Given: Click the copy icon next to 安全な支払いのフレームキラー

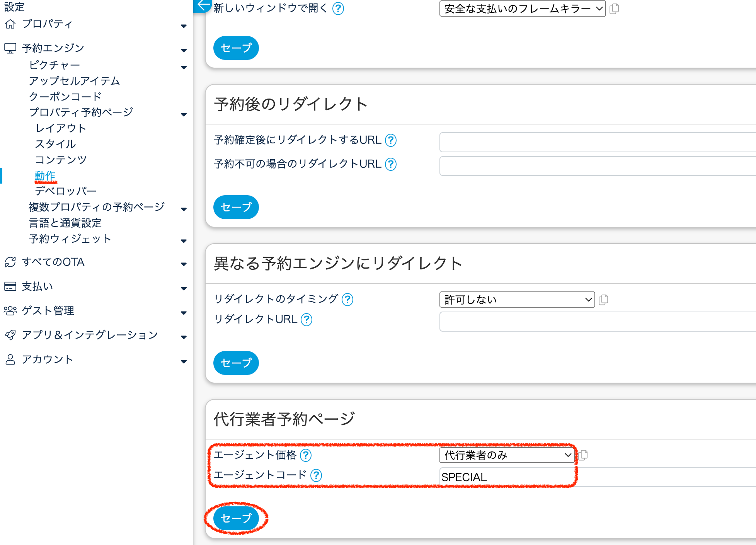Looking at the screenshot, I should click(x=614, y=9).
